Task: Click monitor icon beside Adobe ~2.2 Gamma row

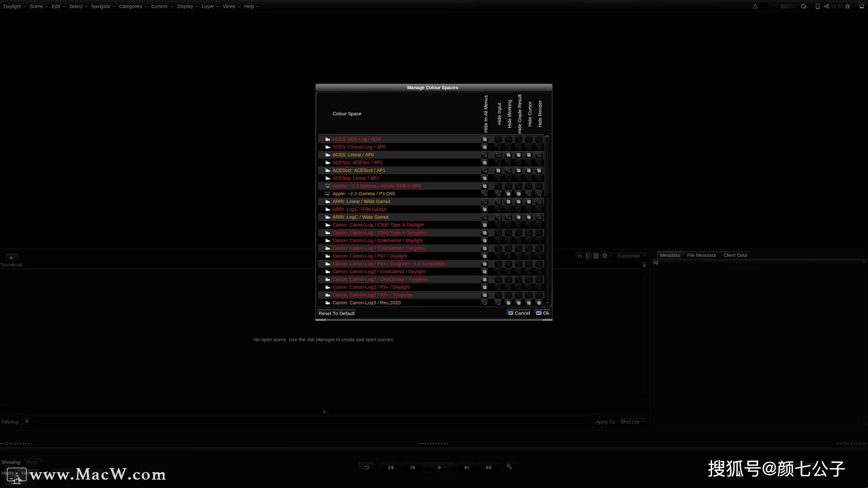Action: [328, 186]
